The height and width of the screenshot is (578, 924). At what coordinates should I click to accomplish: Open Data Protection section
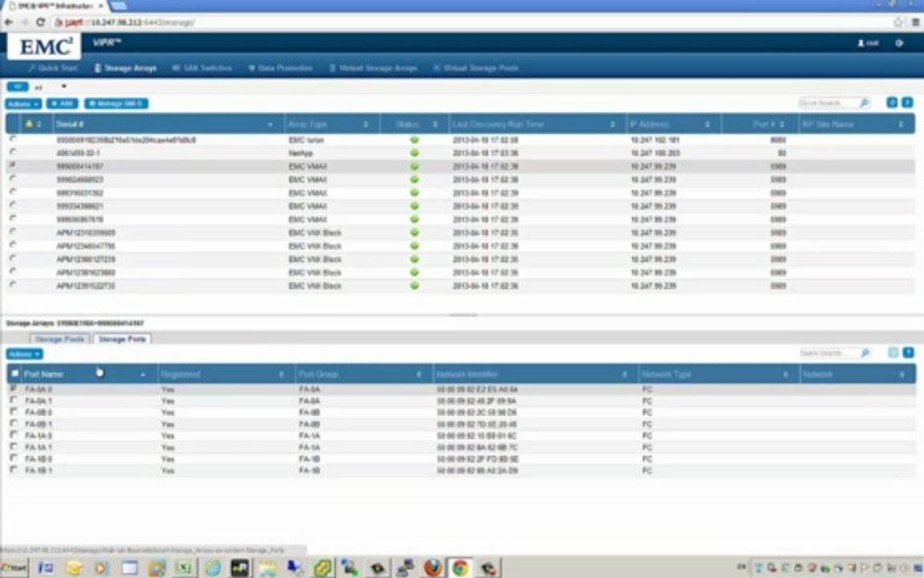pyautogui.click(x=281, y=68)
